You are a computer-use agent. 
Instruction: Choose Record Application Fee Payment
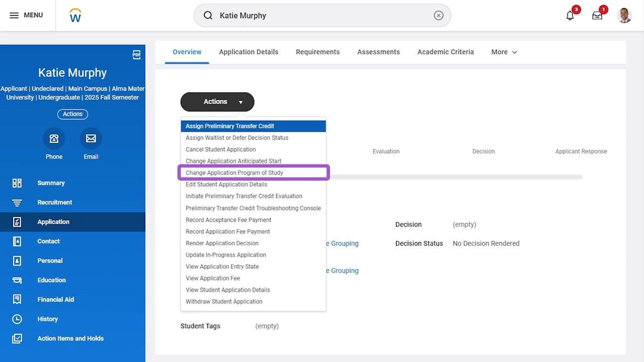point(254,231)
